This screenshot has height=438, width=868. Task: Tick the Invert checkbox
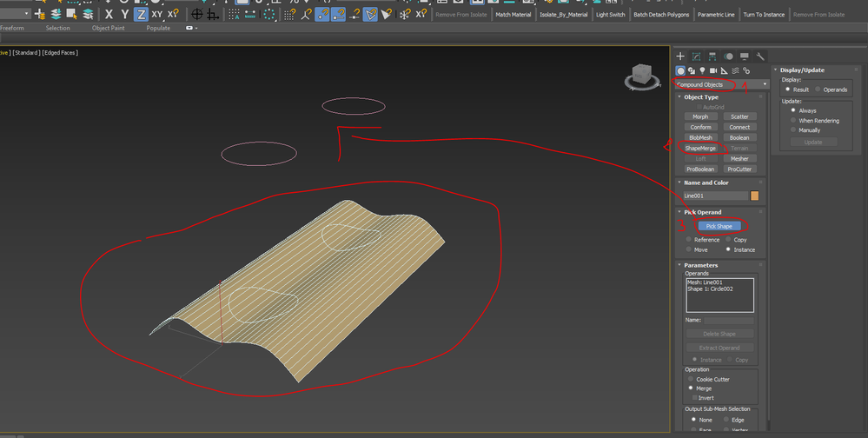pyautogui.click(x=695, y=397)
